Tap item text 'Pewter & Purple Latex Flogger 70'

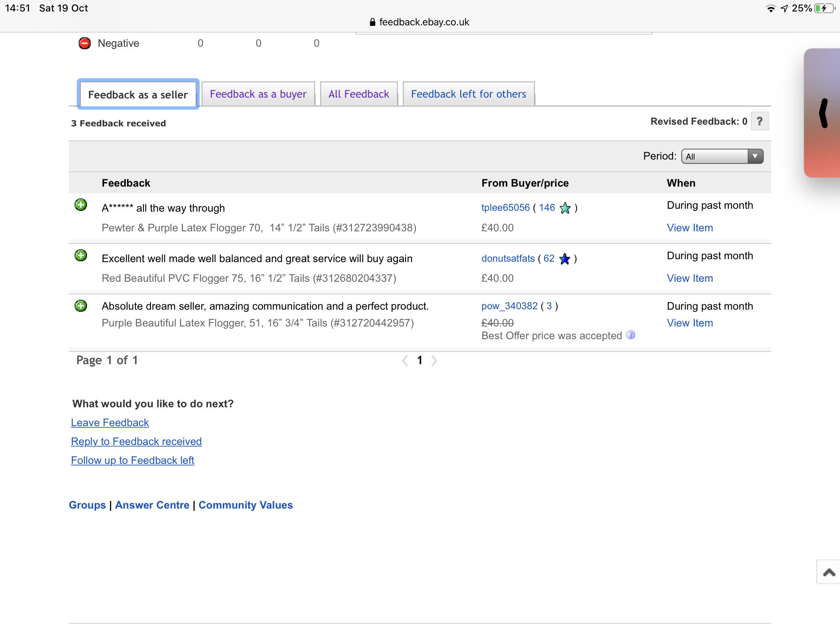tap(259, 228)
